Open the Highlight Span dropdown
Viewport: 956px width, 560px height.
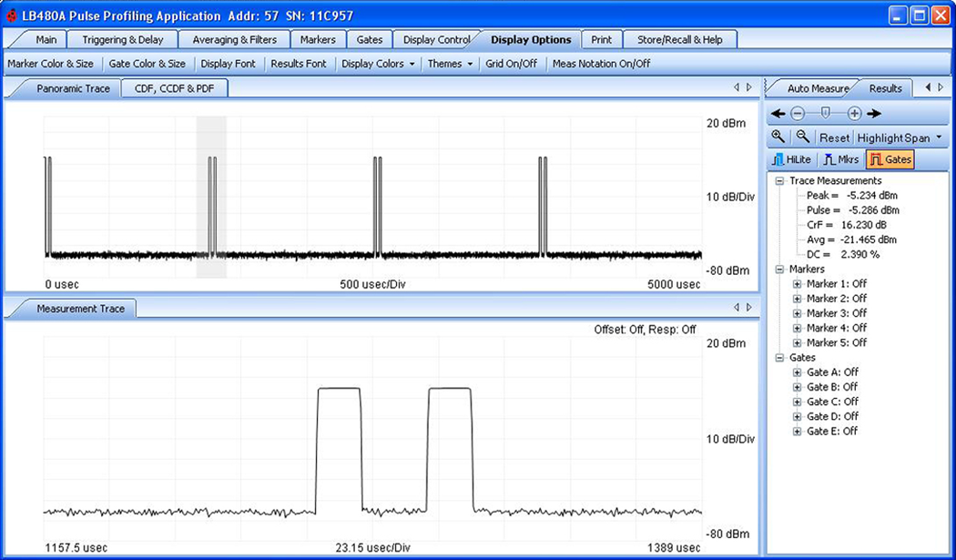(x=899, y=137)
